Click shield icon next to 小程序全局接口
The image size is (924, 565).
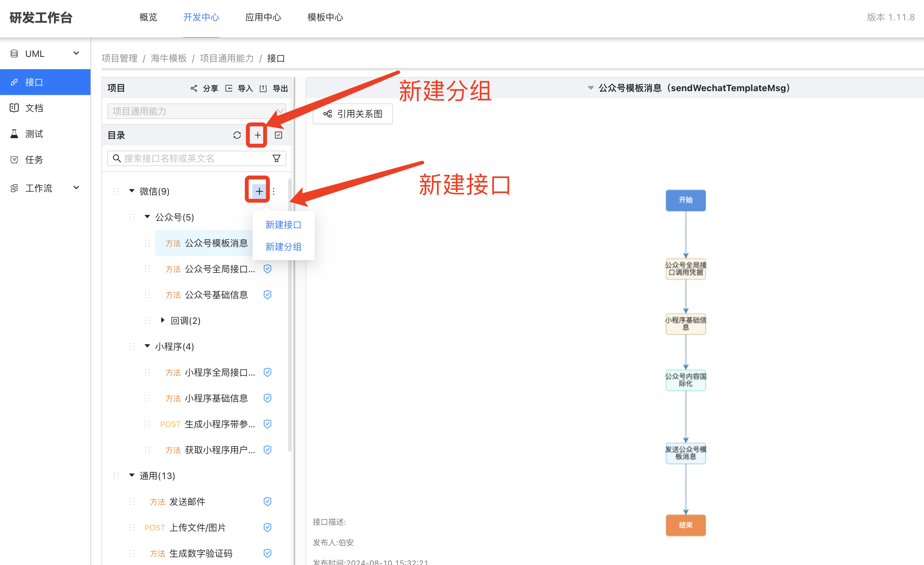point(268,372)
